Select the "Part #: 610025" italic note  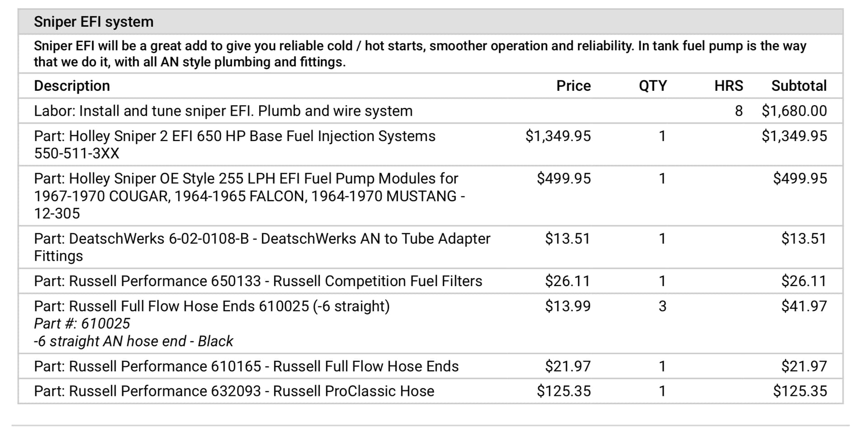tap(82, 324)
